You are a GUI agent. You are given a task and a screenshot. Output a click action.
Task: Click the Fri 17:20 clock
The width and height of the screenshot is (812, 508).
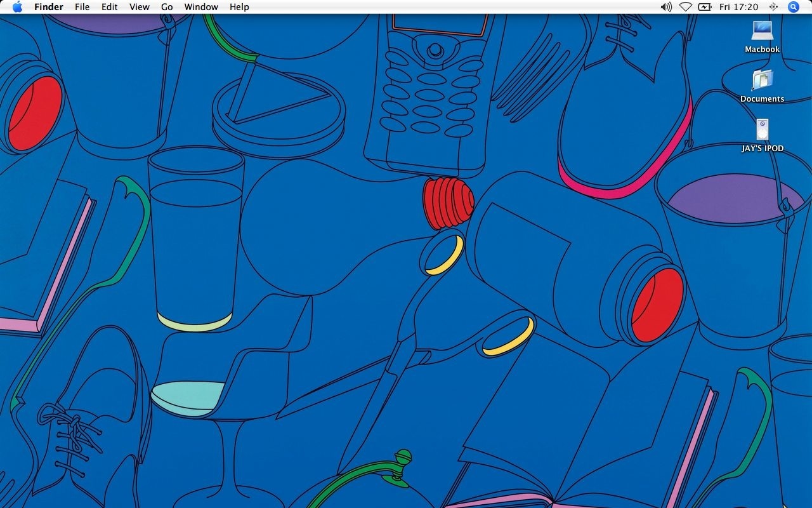point(739,7)
